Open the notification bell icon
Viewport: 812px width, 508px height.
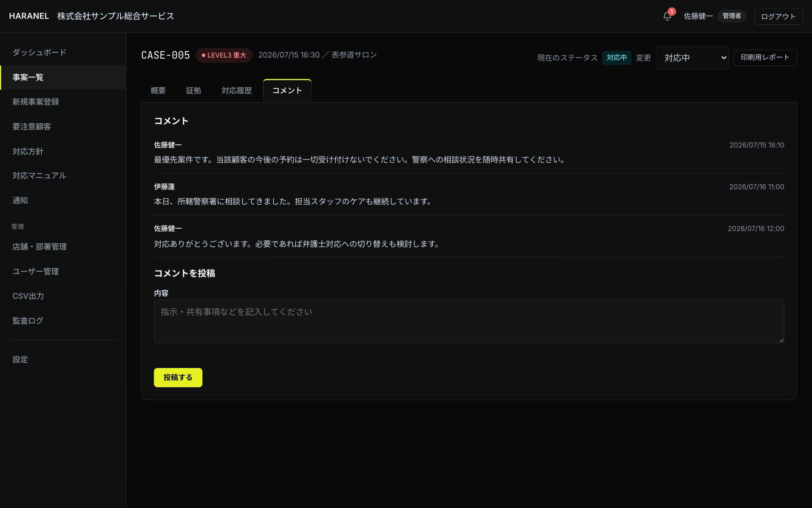pos(667,16)
